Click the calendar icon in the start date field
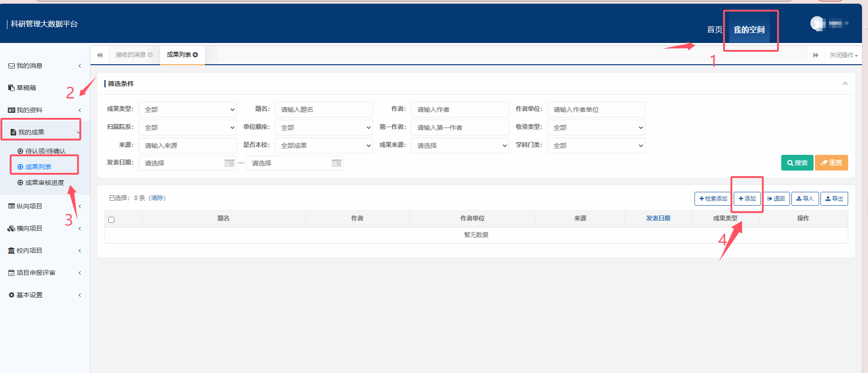Viewport: 868px width, 373px height. [x=229, y=163]
